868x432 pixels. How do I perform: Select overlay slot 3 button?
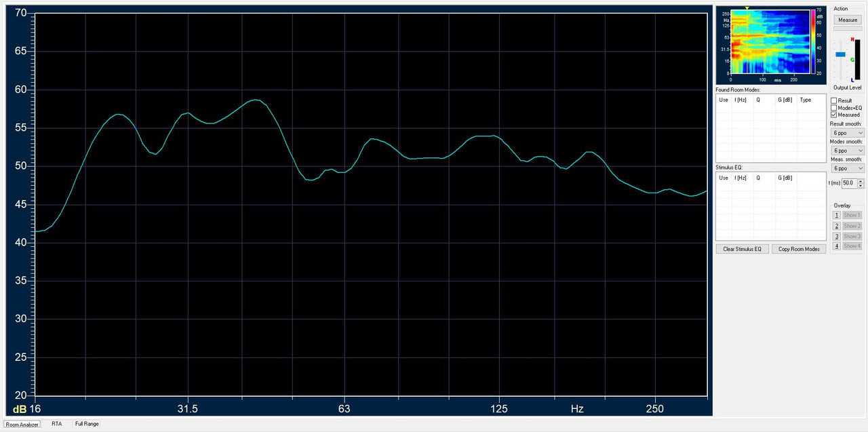click(837, 236)
